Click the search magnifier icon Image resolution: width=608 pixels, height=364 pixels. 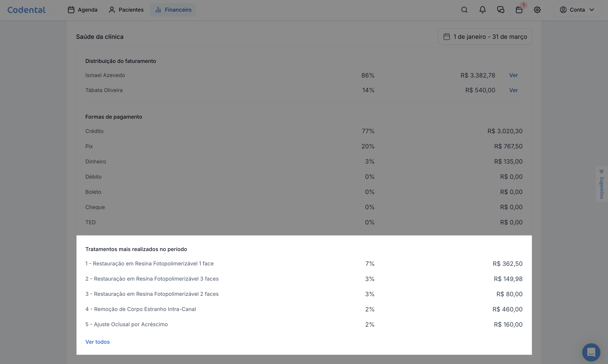[464, 10]
